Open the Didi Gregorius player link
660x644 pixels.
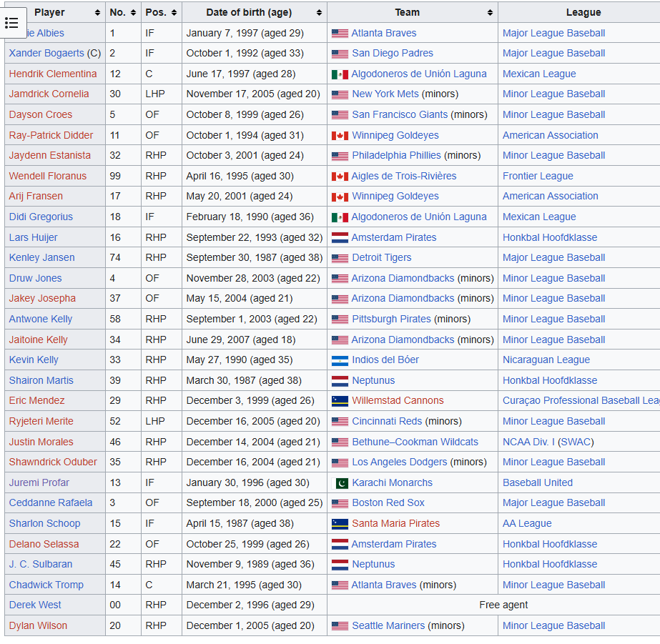[x=41, y=217]
